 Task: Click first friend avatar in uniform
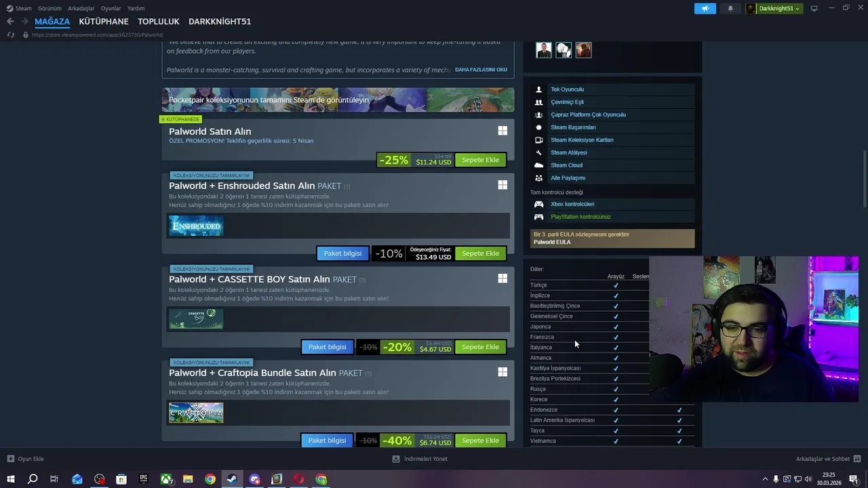pos(544,50)
